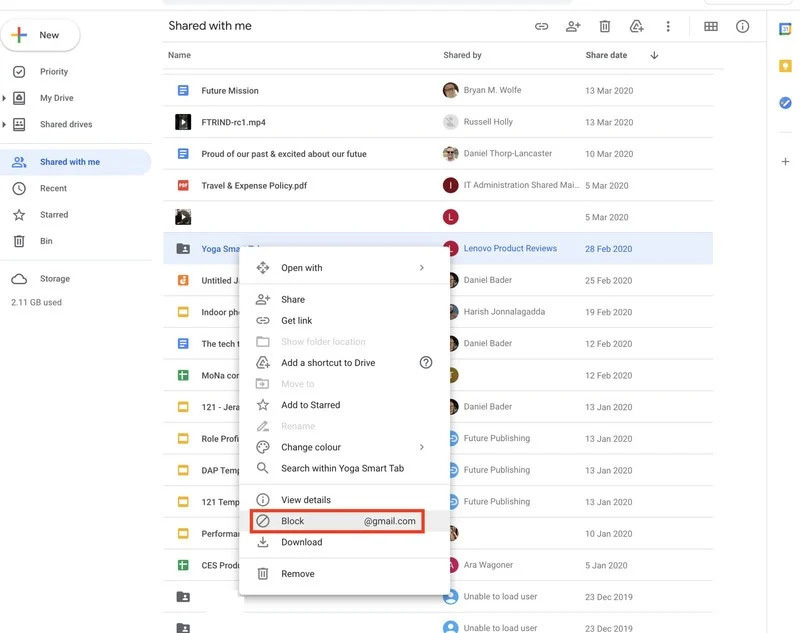
Task: Switch to grid view layout
Action: pos(711,27)
